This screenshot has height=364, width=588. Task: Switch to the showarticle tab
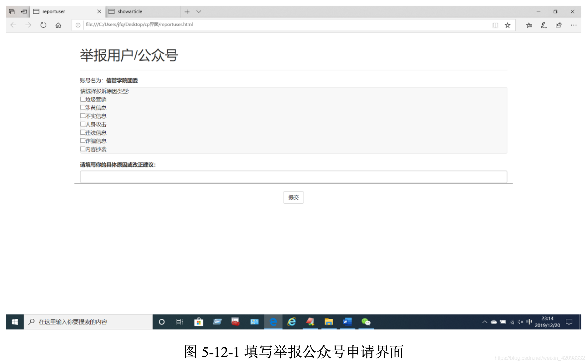tap(143, 12)
